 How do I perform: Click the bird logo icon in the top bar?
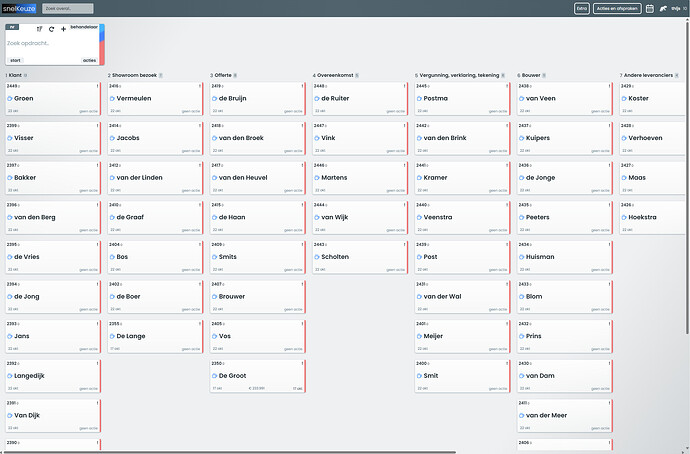pyautogui.click(x=663, y=8)
